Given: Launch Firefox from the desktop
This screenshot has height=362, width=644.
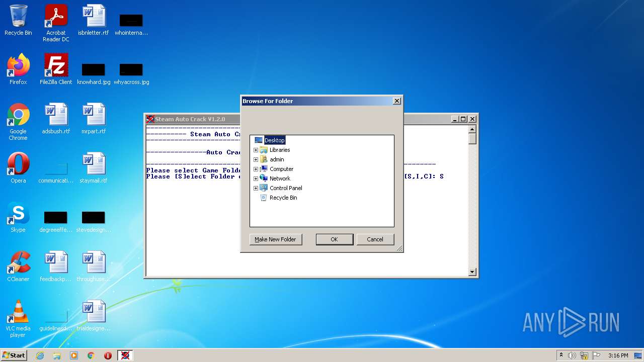Looking at the screenshot, I should tap(18, 69).
